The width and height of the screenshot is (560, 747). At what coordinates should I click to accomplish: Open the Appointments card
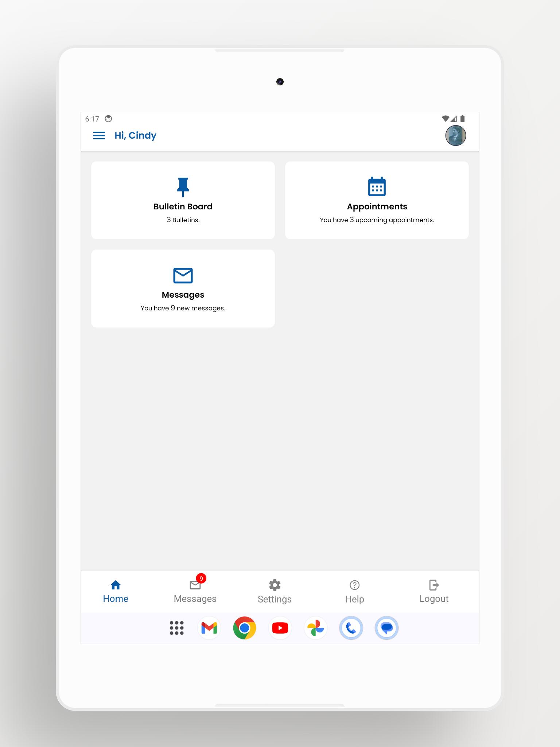click(377, 200)
